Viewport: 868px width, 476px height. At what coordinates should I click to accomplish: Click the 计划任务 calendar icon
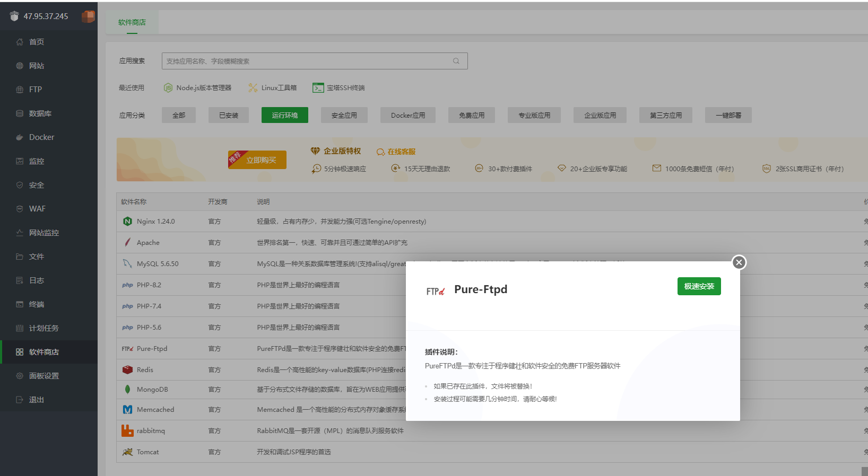tap(20, 328)
